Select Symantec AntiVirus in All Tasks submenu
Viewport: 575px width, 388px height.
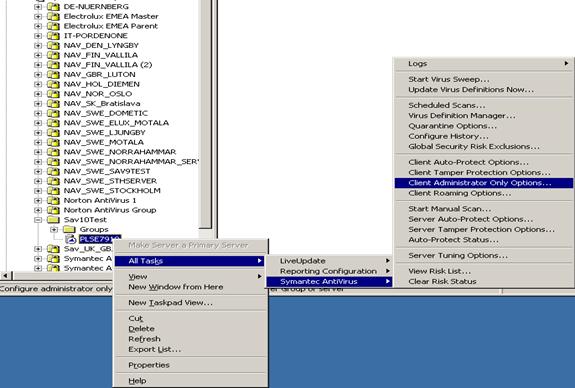click(x=329, y=281)
